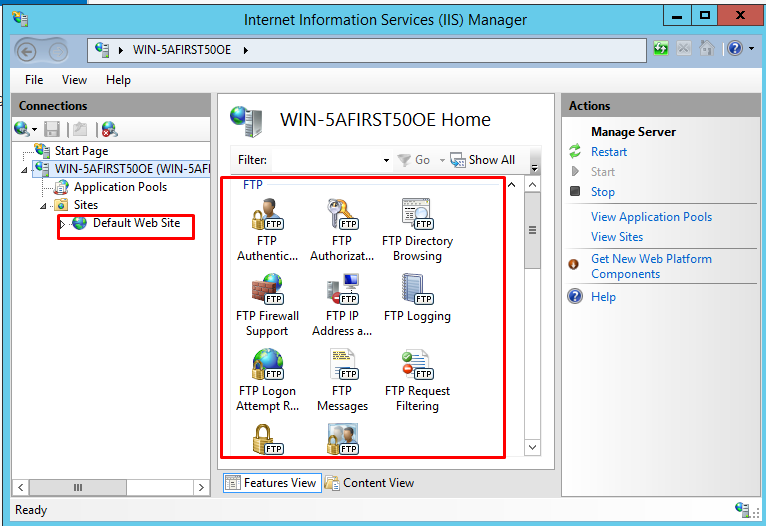Image resolution: width=766 pixels, height=526 pixels.
Task: Restart the server from Actions
Action: (x=609, y=152)
